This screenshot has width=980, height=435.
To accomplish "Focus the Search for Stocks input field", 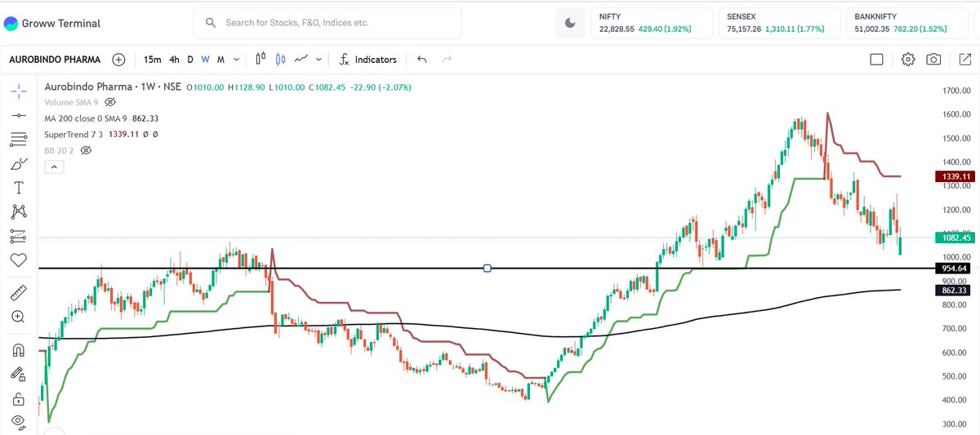I will [x=327, y=23].
